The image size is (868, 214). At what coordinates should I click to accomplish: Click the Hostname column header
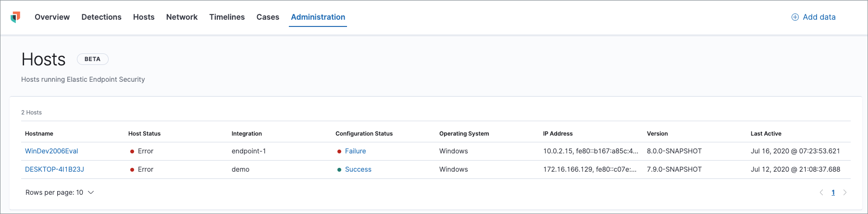[39, 134]
